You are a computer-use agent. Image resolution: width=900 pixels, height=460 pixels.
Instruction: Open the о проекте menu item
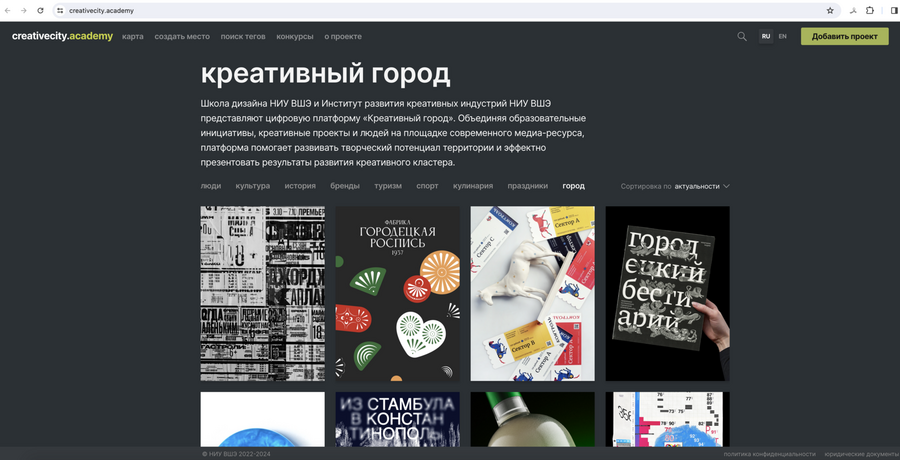tap(343, 36)
